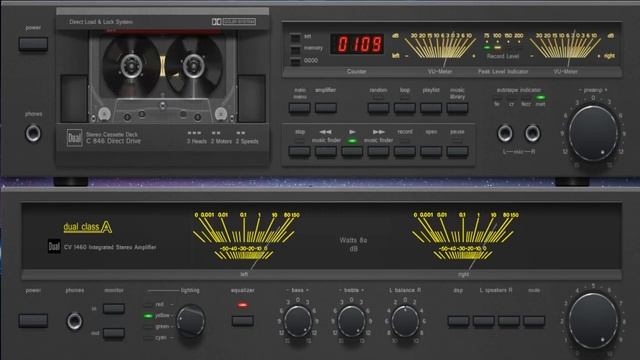Toggle the dsp button
640x360 pixels.
point(458,321)
